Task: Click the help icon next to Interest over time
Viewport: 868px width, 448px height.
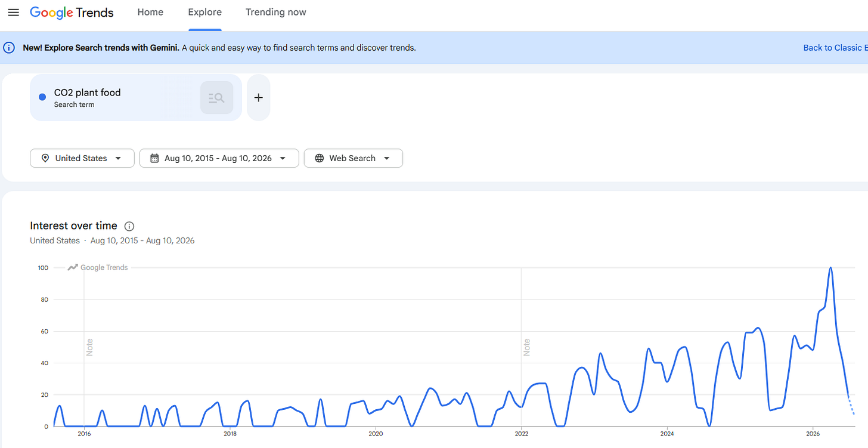Action: point(129,226)
